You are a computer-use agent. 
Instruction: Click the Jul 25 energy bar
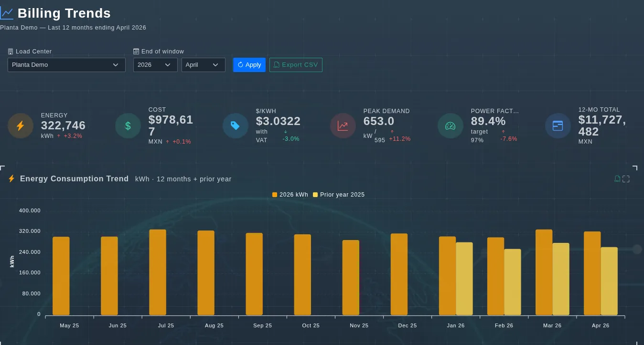pyautogui.click(x=158, y=272)
